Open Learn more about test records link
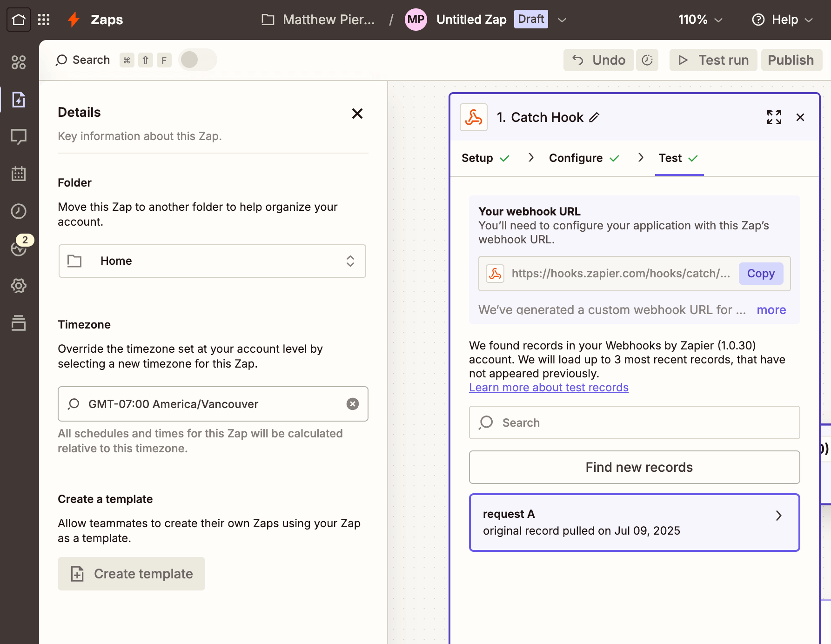Viewport: 831px width, 644px height. pos(549,388)
